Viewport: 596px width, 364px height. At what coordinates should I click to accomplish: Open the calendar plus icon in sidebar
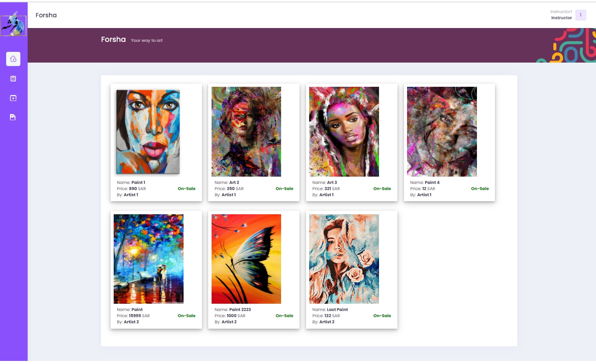click(13, 98)
